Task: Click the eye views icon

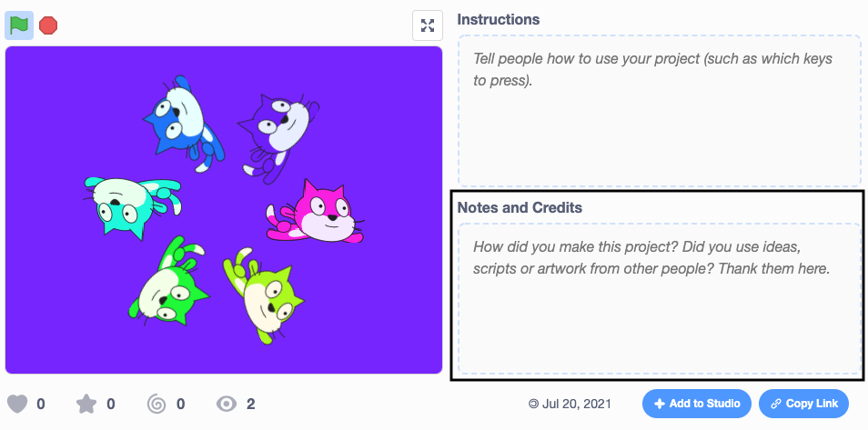Action: (x=227, y=404)
